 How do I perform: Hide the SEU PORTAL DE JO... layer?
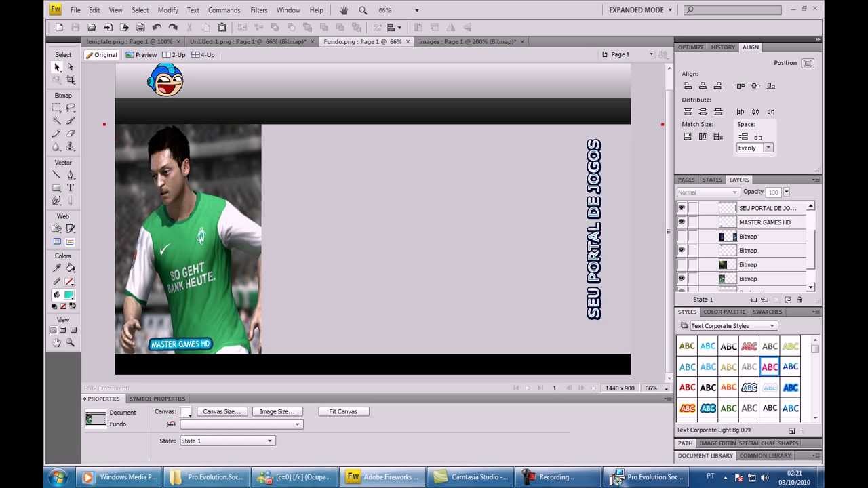tap(682, 208)
